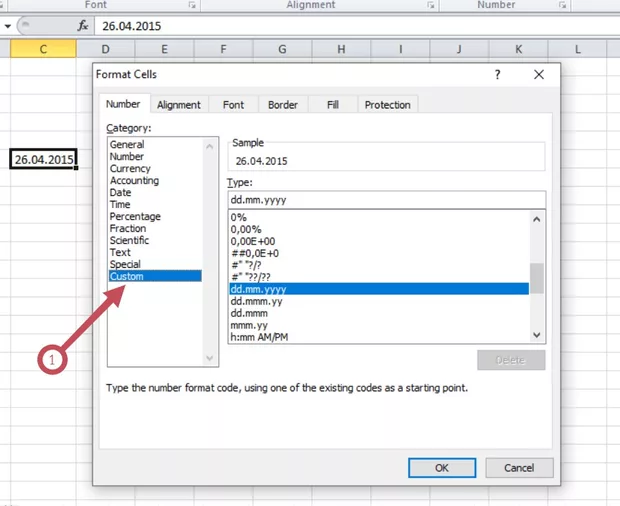Switch to the Alignment tab
The image size is (620, 506).
179,105
